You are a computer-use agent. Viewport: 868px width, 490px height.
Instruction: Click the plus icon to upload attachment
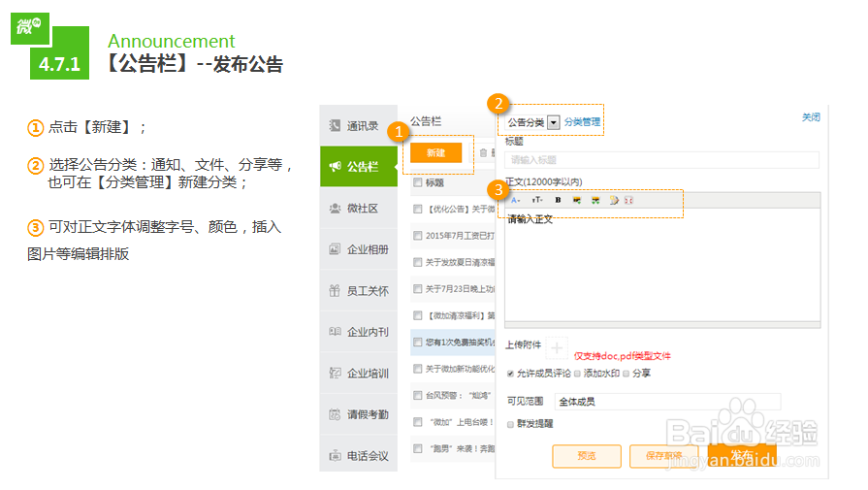(x=557, y=347)
